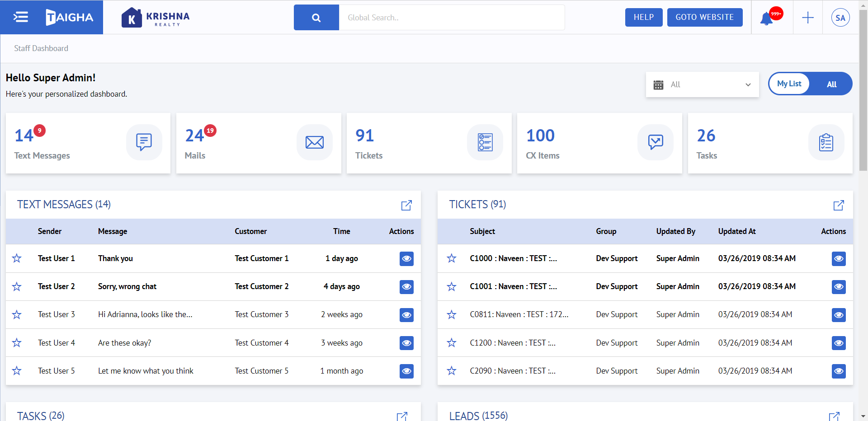The width and height of the screenshot is (868, 421).
Task: Open the 26 Tasks summary card
Action: coord(770,143)
